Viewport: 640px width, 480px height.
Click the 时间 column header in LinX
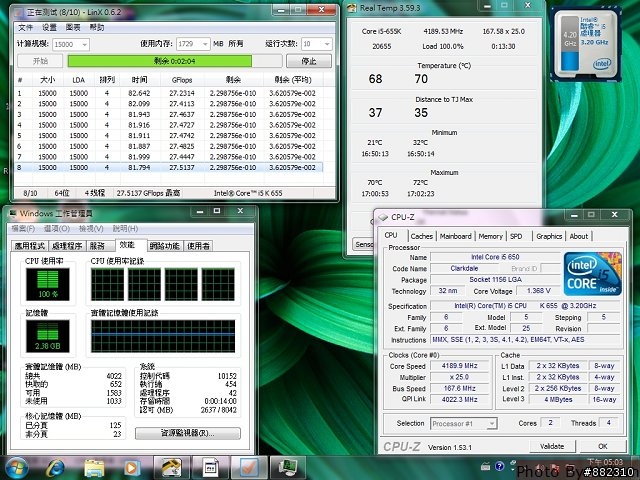(140, 80)
